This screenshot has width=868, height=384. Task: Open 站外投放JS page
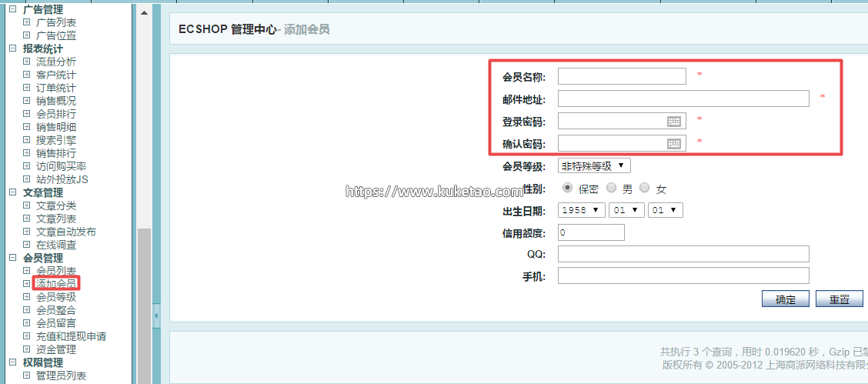(62, 179)
